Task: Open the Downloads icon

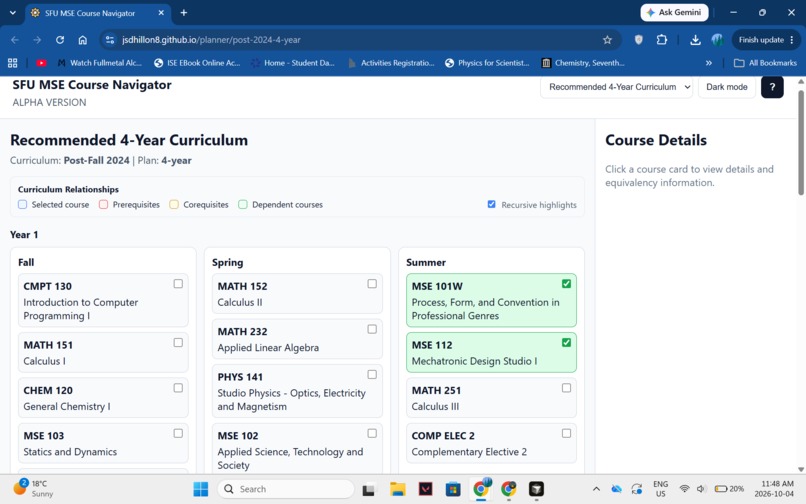Action: 695,40
